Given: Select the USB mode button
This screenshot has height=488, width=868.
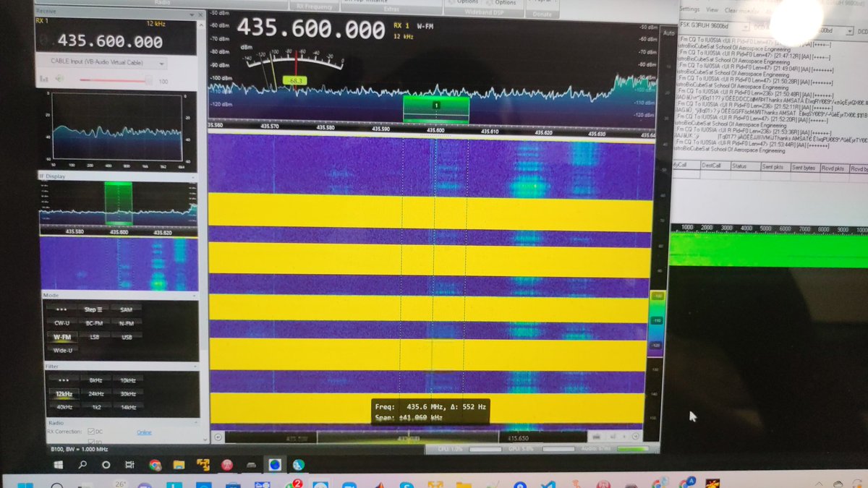Looking at the screenshot, I should click(x=127, y=336).
